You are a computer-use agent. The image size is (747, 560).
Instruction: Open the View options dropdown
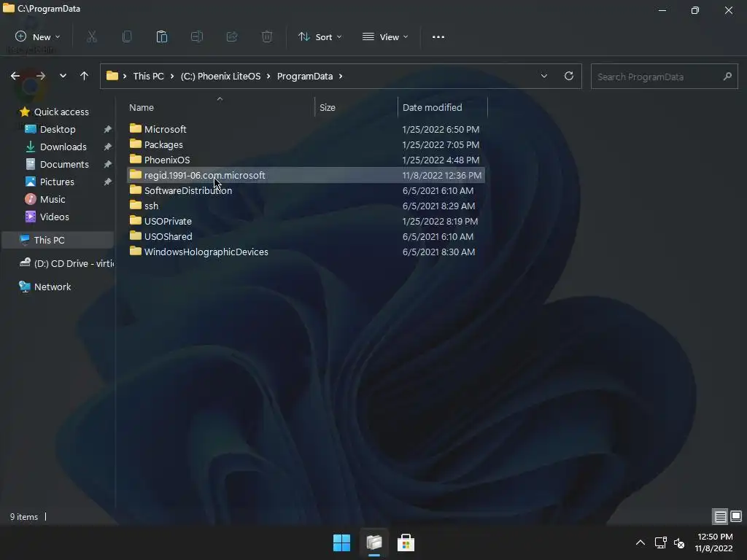(385, 36)
